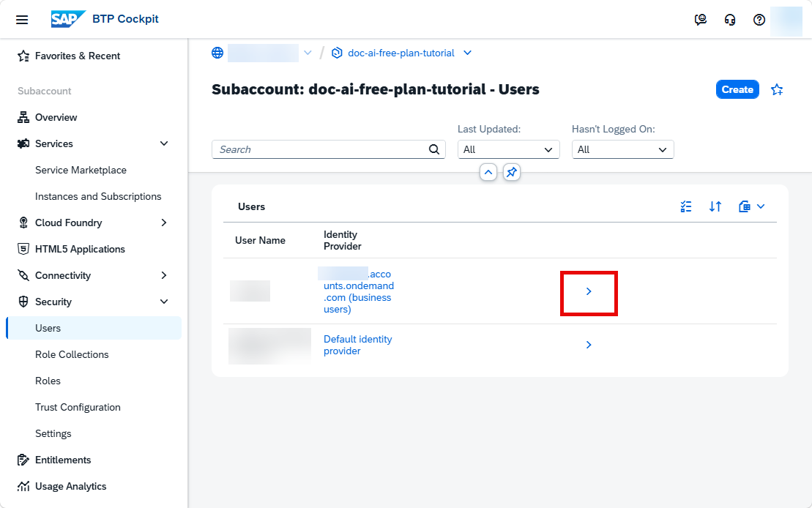
Task: Open Roles in the sidebar
Action: click(48, 381)
